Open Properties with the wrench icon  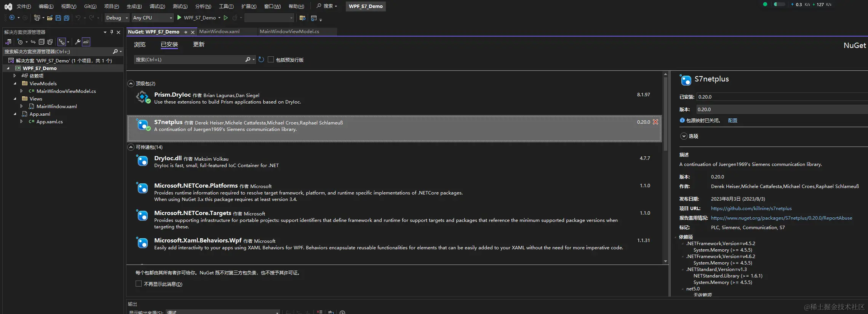tap(77, 42)
